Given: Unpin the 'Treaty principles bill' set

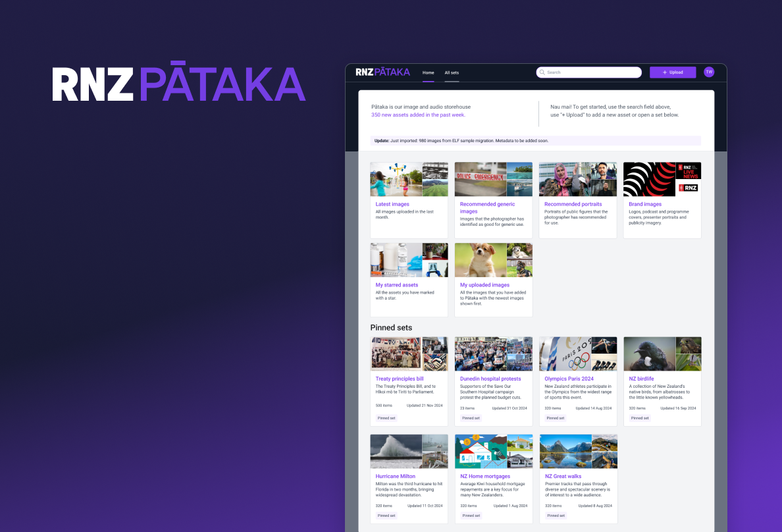Looking at the screenshot, I should 386,417.
